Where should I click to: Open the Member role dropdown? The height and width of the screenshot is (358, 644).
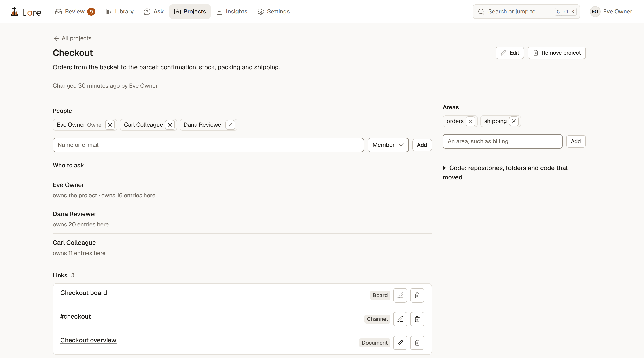click(x=388, y=145)
